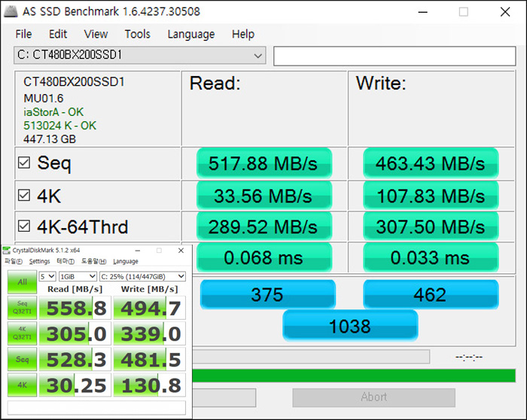Minimize the CrystalDiskMark window
Viewport: 527px width, 420px height.
tap(138, 251)
